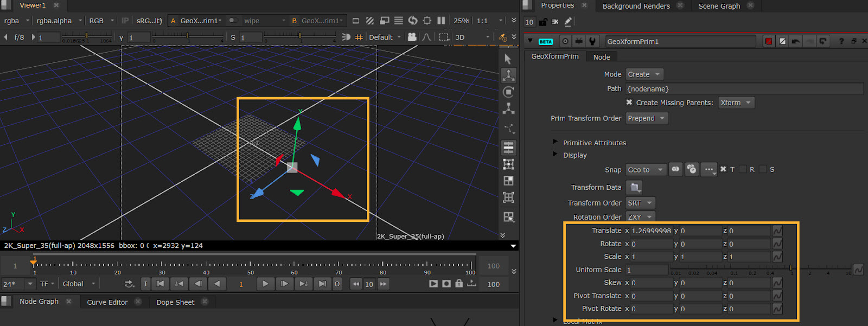This screenshot has width=868, height=326.
Task: Open the Mode dropdown set to Create
Action: 644,74
